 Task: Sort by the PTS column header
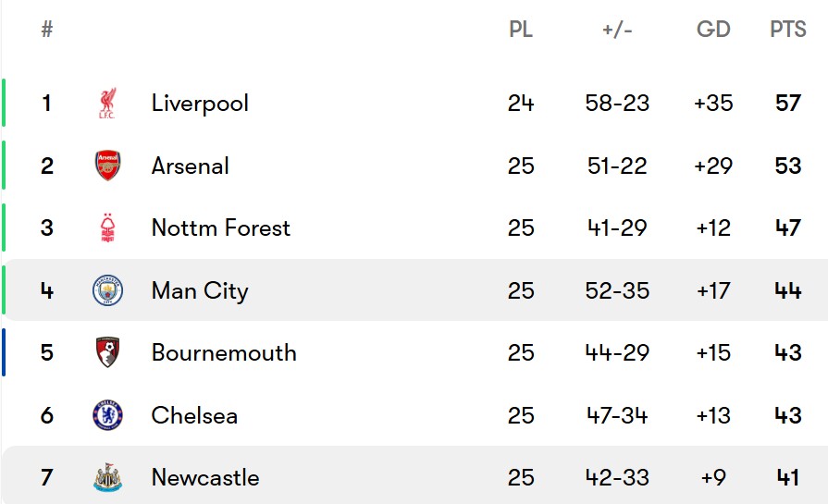[788, 29]
